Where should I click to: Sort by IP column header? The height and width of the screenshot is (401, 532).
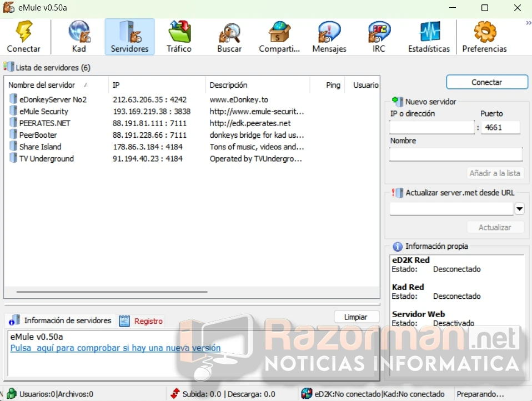pyautogui.click(x=157, y=85)
